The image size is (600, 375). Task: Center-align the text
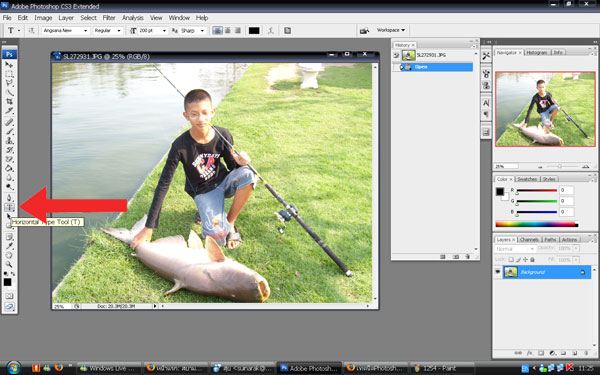228,30
